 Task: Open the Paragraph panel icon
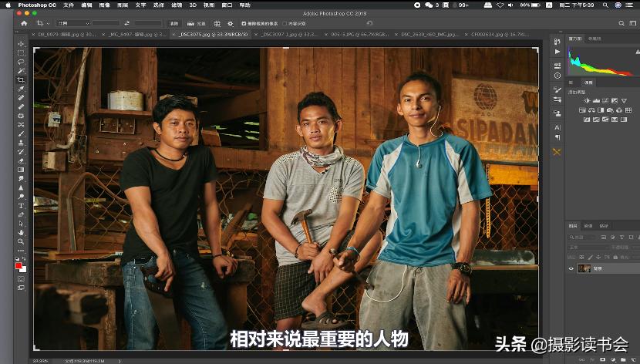click(x=557, y=137)
